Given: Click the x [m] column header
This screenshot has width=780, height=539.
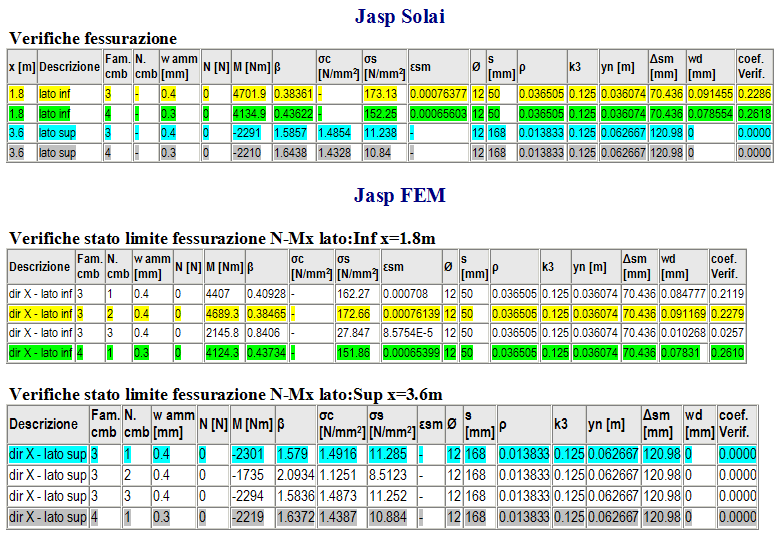Looking at the screenshot, I should [x=22, y=67].
